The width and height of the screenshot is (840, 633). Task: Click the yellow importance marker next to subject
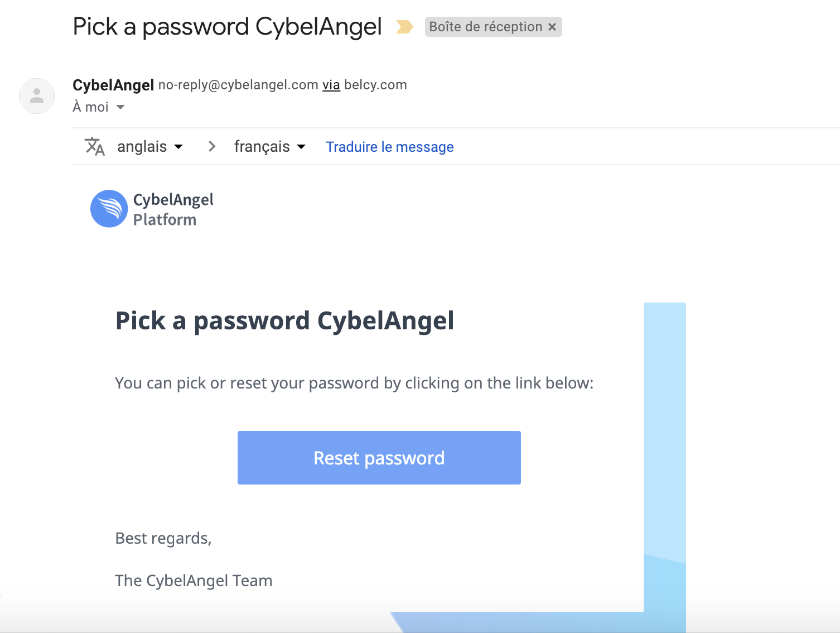point(404,27)
